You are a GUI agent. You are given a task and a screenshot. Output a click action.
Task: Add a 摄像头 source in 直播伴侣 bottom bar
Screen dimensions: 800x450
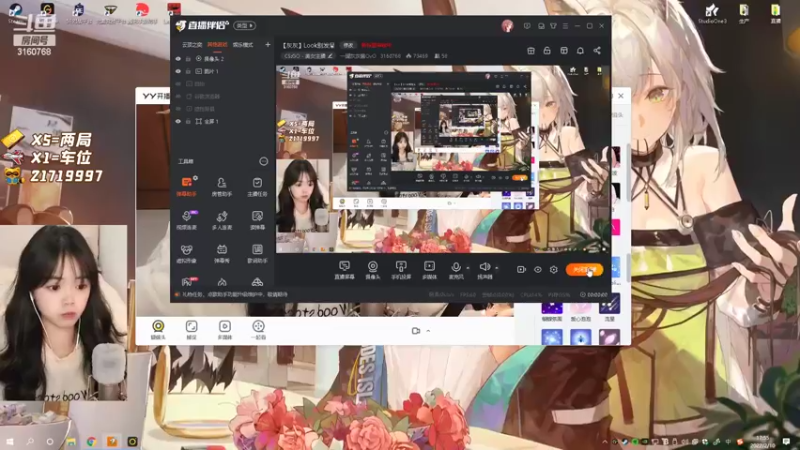373,270
